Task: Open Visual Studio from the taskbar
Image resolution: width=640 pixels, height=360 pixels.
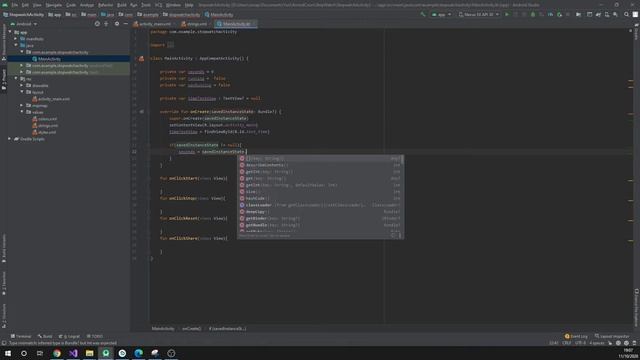Action: [73, 353]
